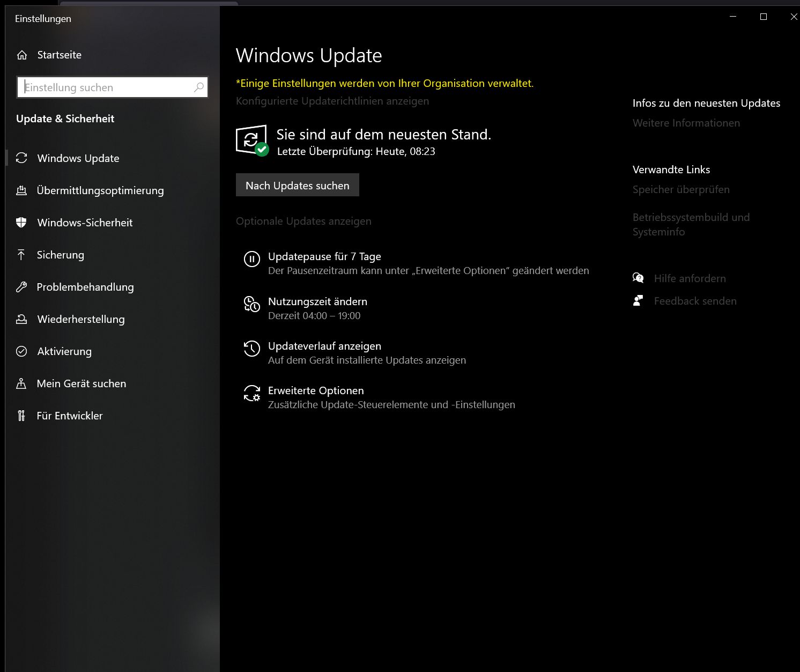Click the Mein Gerät suchen locator icon

21,383
